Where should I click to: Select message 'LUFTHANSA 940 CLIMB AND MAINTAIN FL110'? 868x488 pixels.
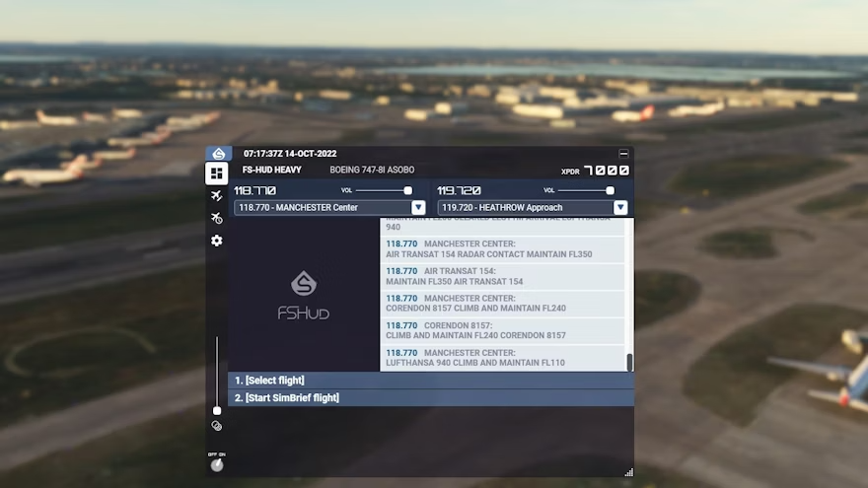pyautogui.click(x=503, y=358)
